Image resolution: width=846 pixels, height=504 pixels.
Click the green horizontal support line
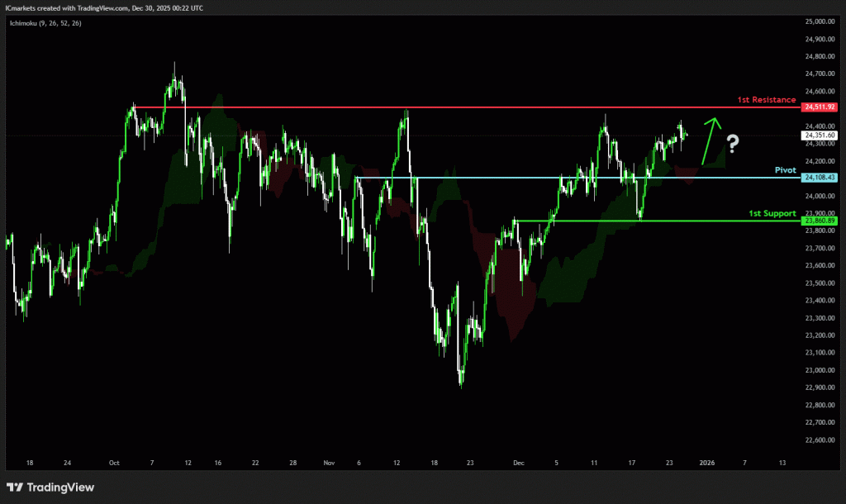click(x=661, y=221)
